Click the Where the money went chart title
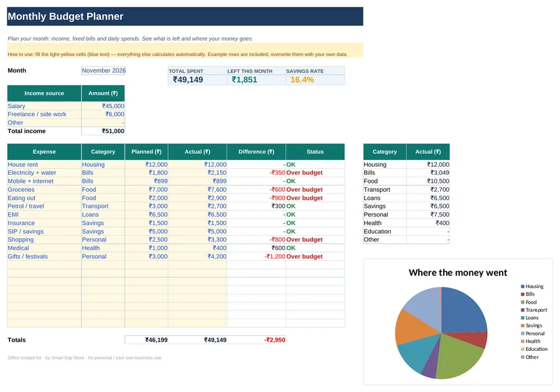Image resolution: width=560 pixels, height=392 pixels. [x=458, y=273]
